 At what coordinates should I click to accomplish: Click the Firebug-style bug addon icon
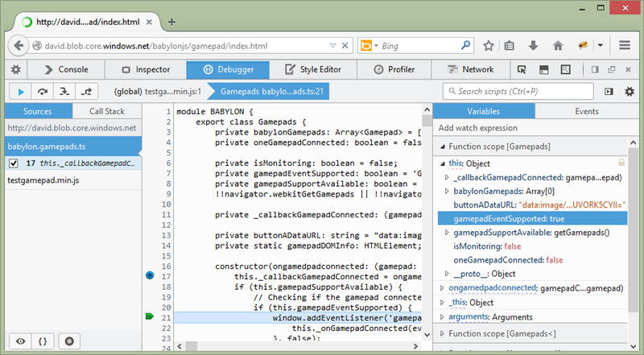coord(583,46)
